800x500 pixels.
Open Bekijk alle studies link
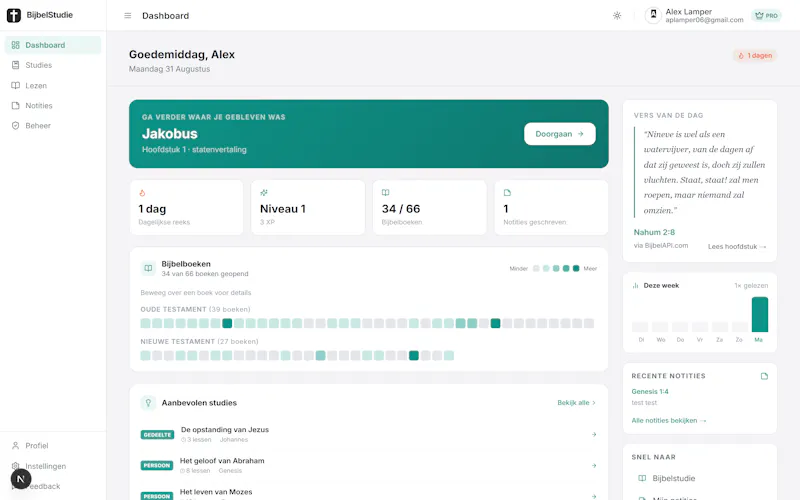point(576,403)
